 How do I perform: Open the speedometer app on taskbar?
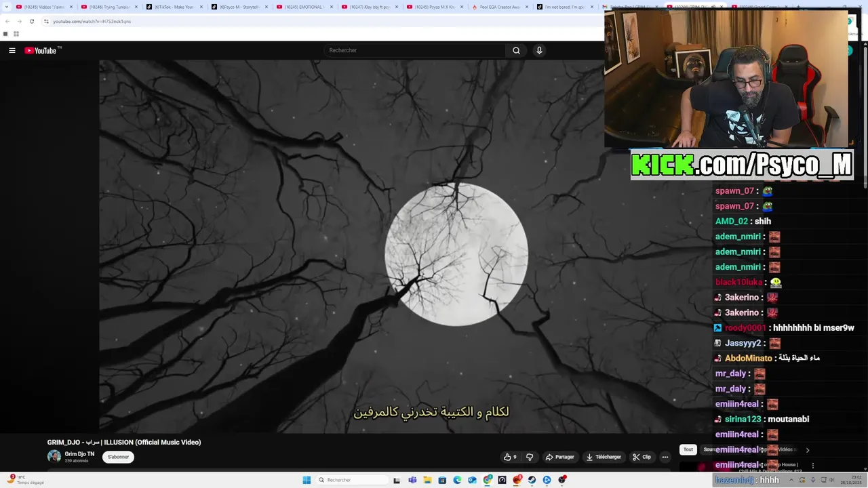point(502,480)
